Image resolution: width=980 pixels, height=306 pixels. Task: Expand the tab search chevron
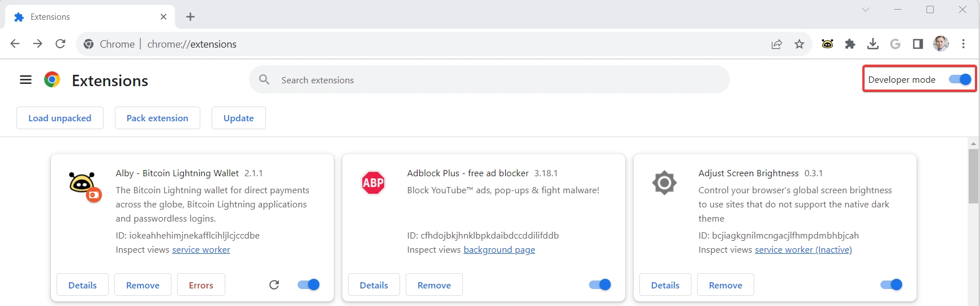pyautogui.click(x=865, y=10)
